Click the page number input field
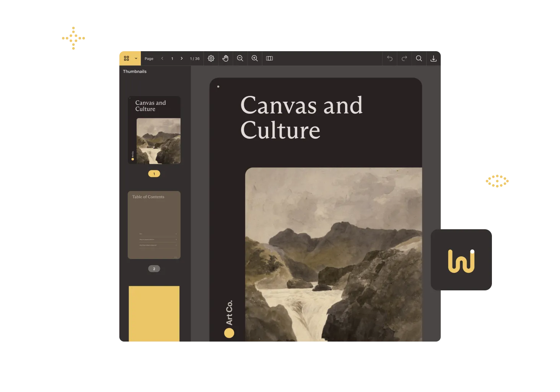This screenshot has width=560, height=392. tap(172, 58)
